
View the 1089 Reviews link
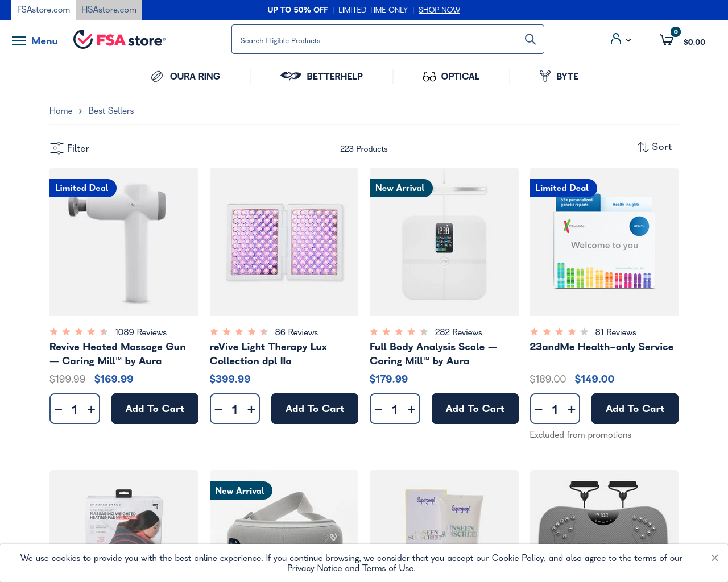coord(140,332)
